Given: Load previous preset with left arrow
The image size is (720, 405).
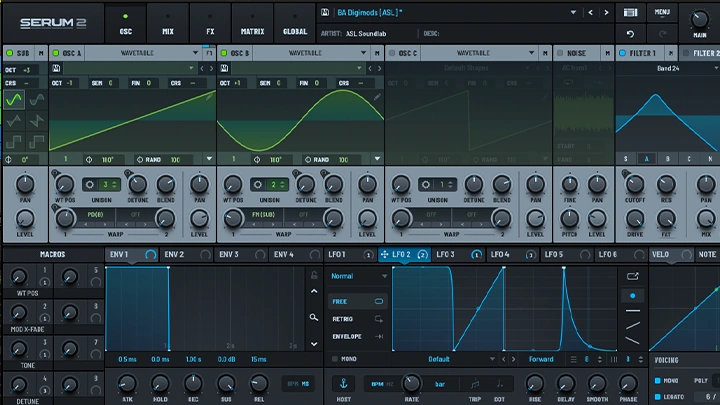Looking at the screenshot, I should 591,12.
